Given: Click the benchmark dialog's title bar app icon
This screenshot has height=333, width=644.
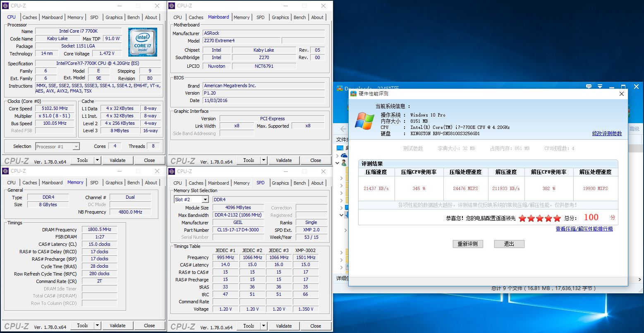Looking at the screenshot, I should click(353, 94).
